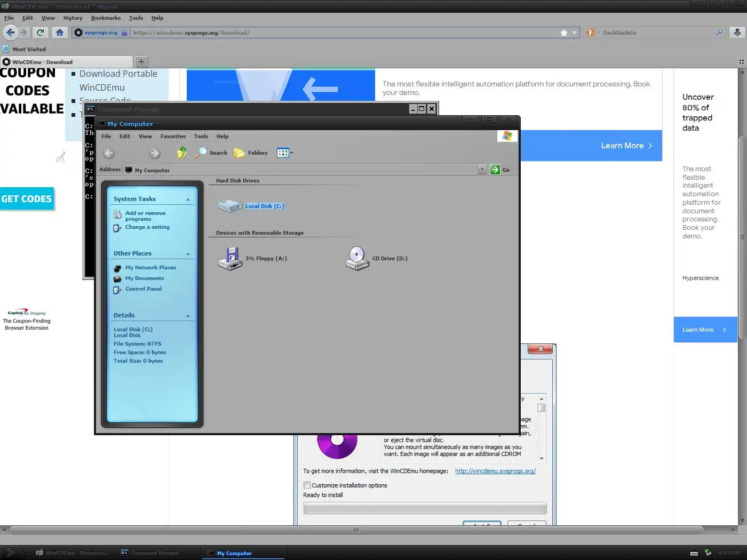The width and height of the screenshot is (747, 560).
Task: Go back in the browser toolbar
Action: point(10,33)
